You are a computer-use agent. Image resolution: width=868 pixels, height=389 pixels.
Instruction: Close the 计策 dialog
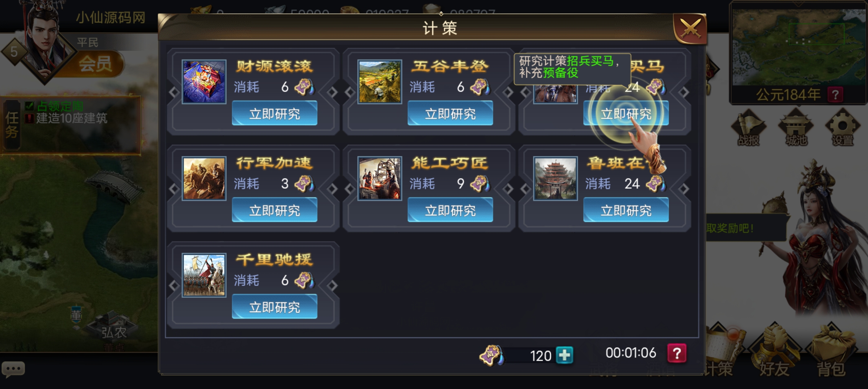tap(690, 29)
